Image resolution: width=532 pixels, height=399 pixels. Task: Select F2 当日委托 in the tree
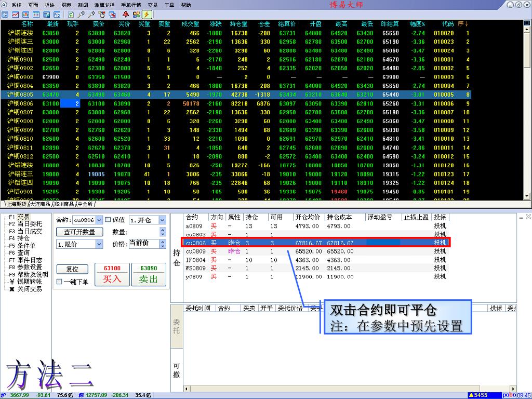coord(25,224)
